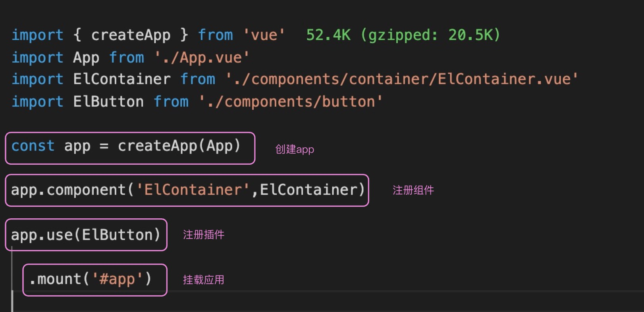This screenshot has height=312, width=644.
Task: Click the first import keyword
Action: point(37,35)
